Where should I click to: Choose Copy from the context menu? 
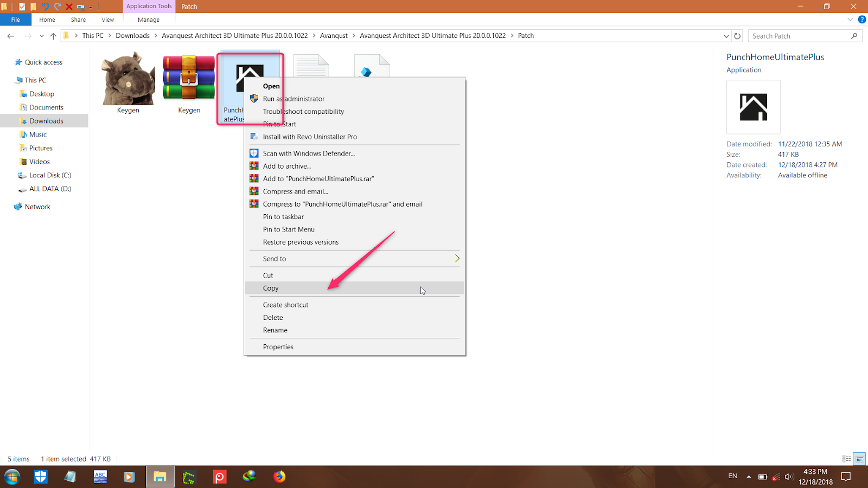pyautogui.click(x=355, y=288)
